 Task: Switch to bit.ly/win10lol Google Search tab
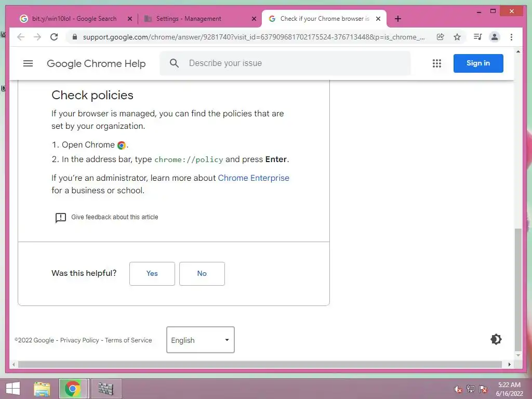(74, 19)
